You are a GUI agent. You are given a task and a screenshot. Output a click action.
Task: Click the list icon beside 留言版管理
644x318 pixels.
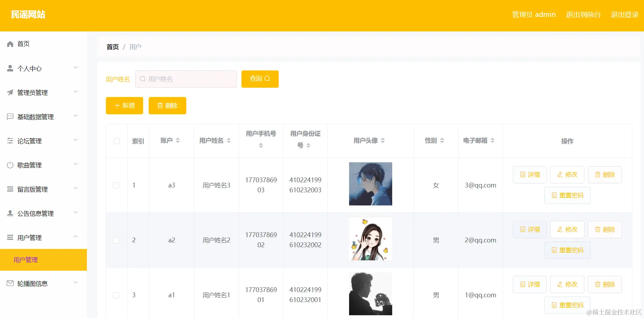[x=10, y=189]
